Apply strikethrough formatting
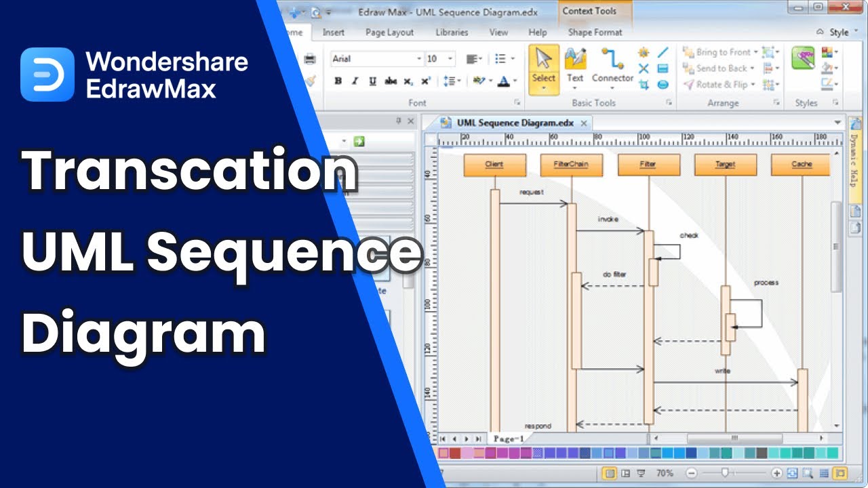This screenshot has height=488, width=868. (391, 81)
